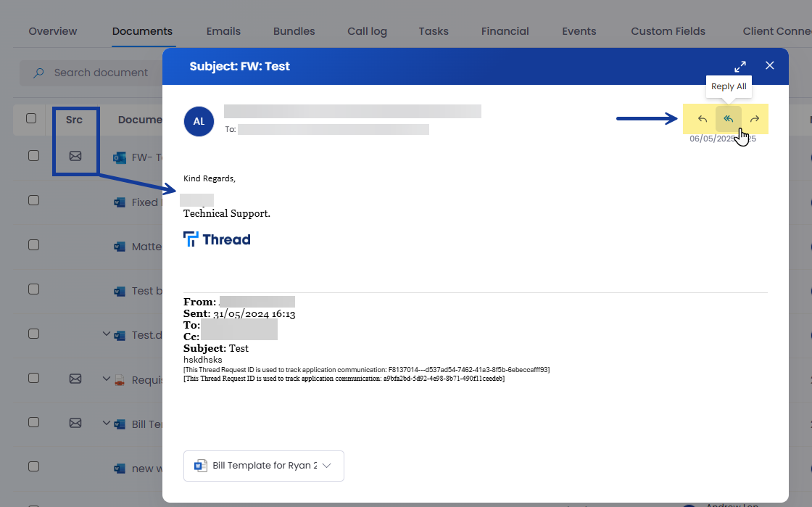Click the Reply All double-arrow icon
Screen dimensions: 812x507
tap(728, 119)
